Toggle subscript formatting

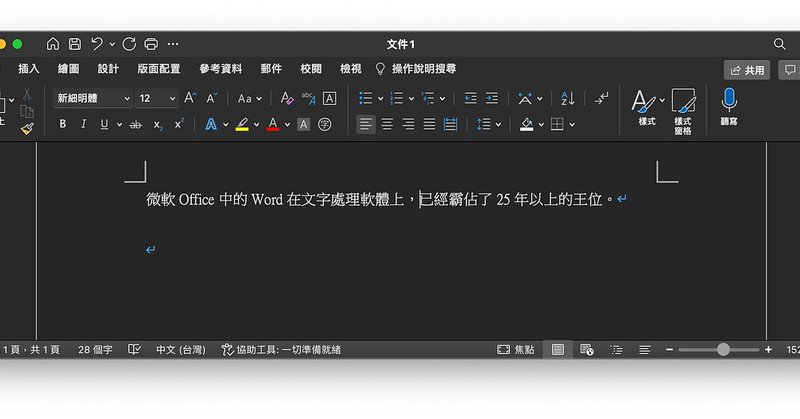click(x=158, y=125)
